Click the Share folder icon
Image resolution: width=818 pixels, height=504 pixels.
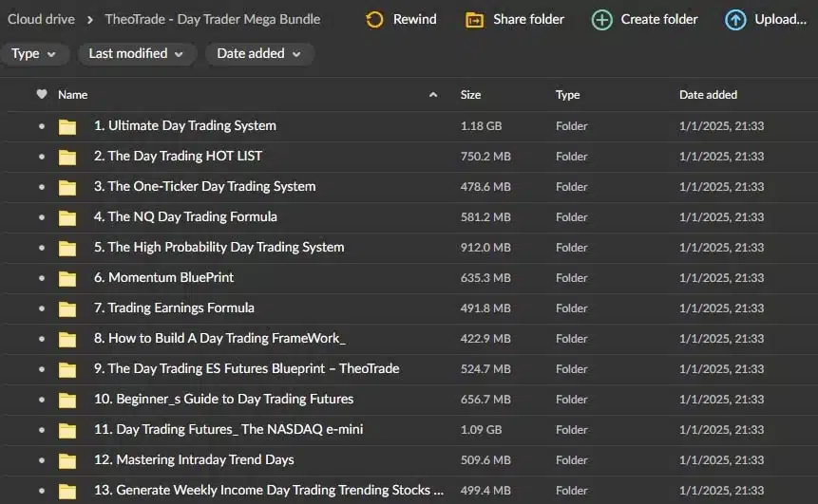click(x=474, y=20)
